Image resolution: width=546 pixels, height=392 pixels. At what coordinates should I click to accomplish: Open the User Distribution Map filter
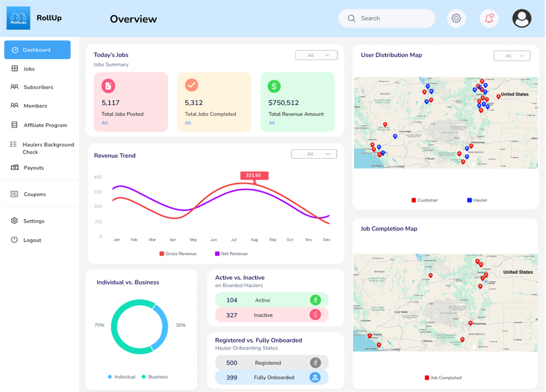(512, 56)
